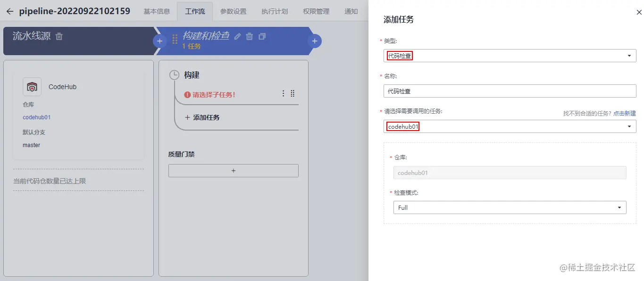
Task: Click the clock icon next to 构建
Action: coord(175,75)
